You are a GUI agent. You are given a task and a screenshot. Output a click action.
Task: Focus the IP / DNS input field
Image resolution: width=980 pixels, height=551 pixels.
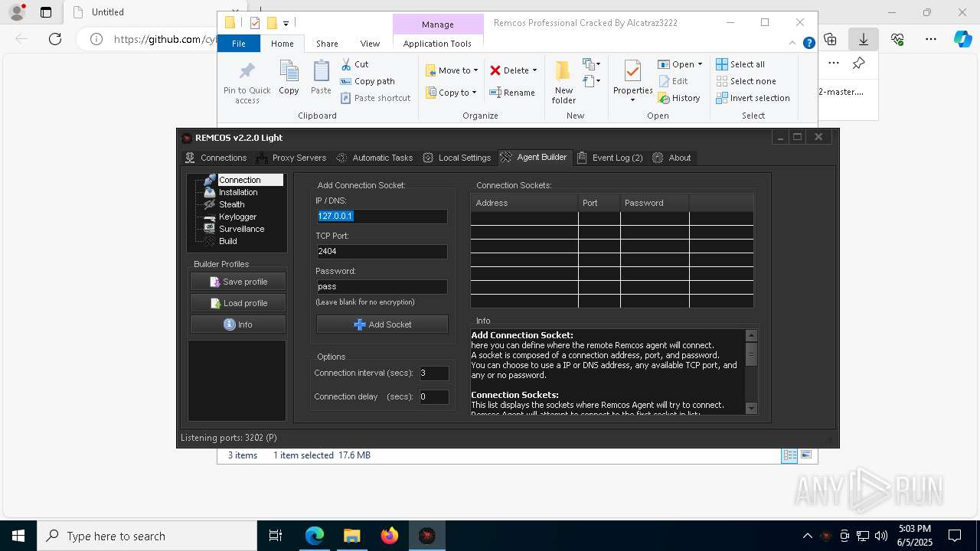pyautogui.click(x=381, y=217)
